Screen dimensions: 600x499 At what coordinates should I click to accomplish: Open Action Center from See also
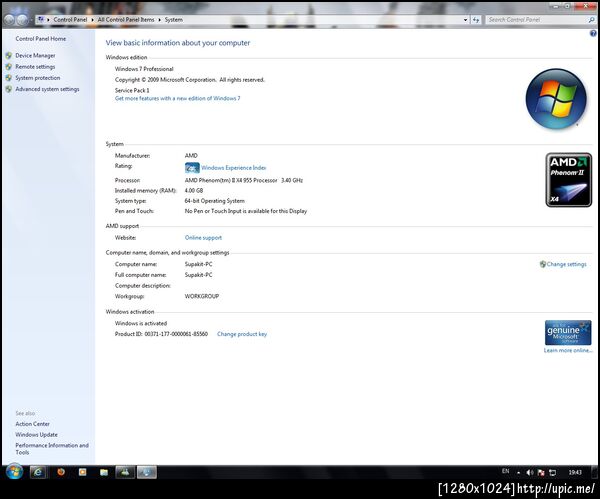[33, 424]
